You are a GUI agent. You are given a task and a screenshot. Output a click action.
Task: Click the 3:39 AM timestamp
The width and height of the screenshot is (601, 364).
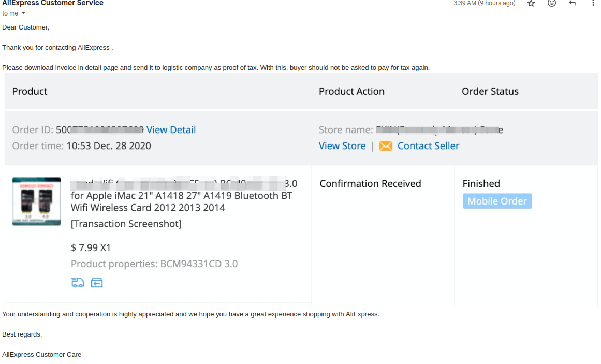[485, 3]
